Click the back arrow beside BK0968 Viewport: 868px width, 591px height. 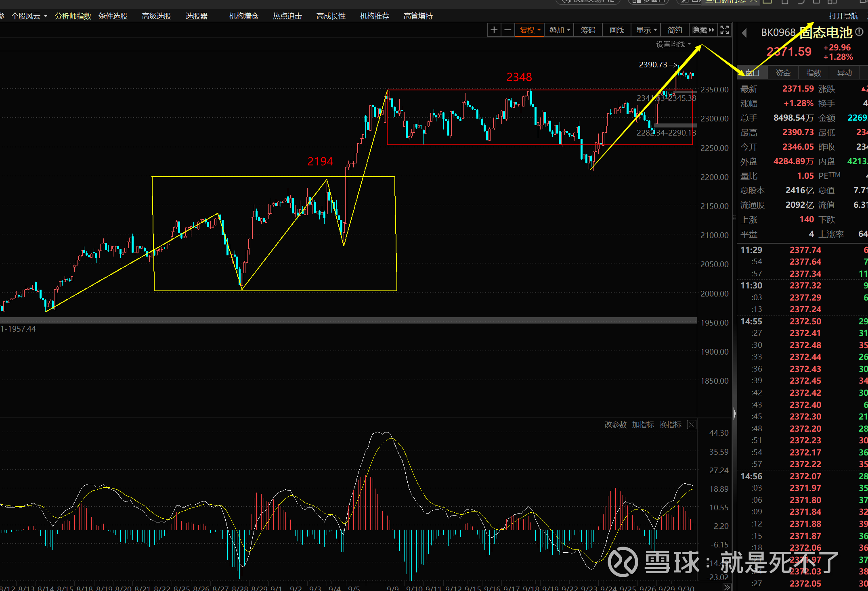[x=744, y=33]
